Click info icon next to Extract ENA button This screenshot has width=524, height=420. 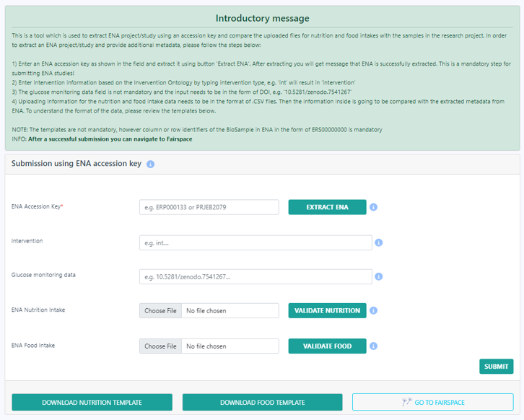(374, 208)
